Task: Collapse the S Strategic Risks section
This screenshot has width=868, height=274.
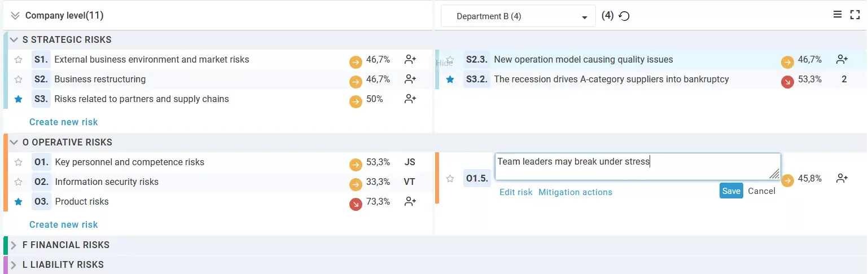Action: coord(14,40)
